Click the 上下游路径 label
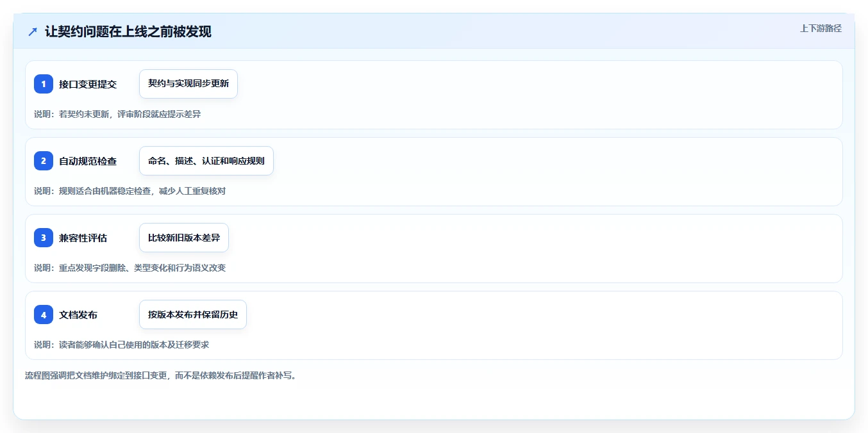868x433 pixels. pos(821,28)
